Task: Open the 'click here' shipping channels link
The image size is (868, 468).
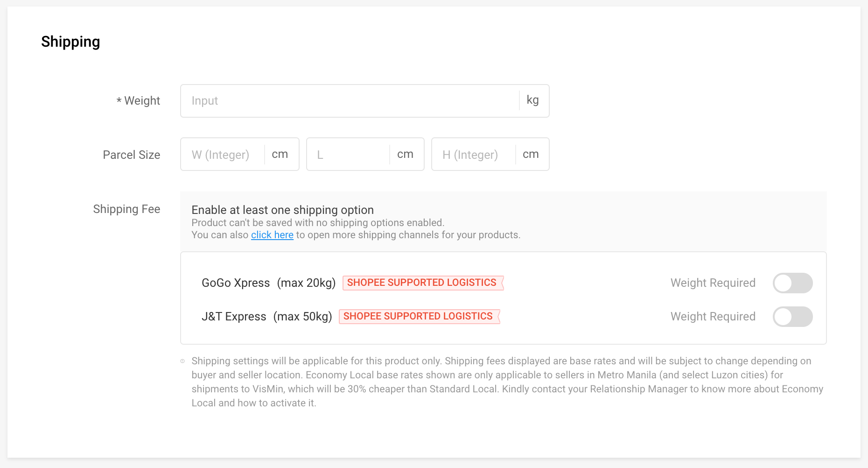Action: 272,235
